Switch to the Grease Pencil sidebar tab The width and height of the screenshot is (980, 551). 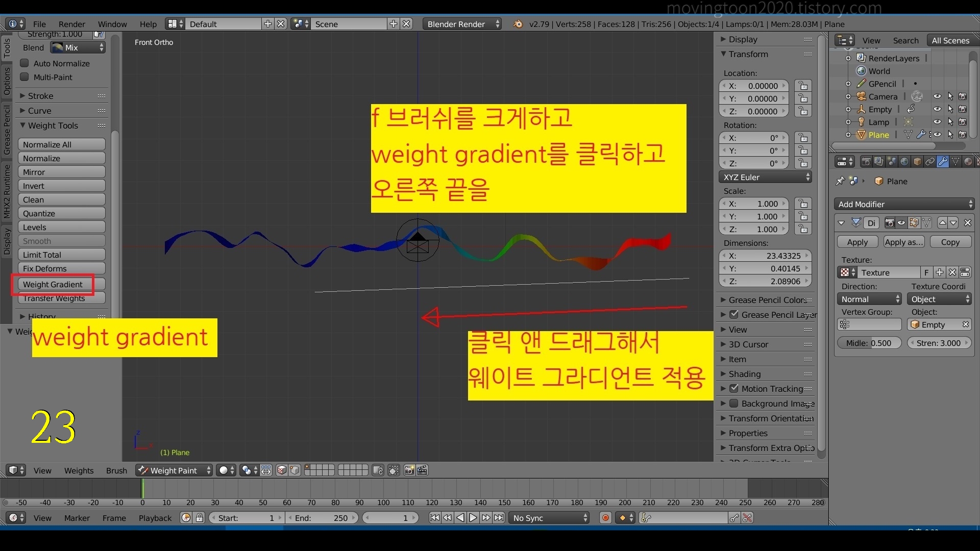click(7, 130)
